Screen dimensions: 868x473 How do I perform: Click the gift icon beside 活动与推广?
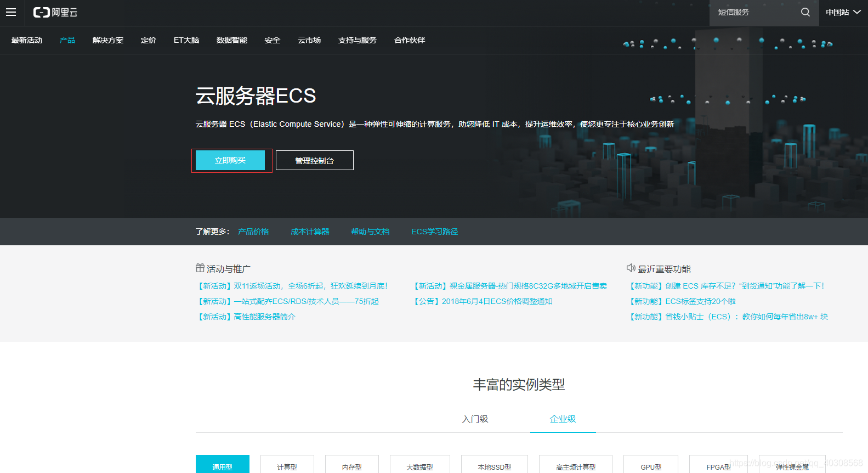coord(200,268)
